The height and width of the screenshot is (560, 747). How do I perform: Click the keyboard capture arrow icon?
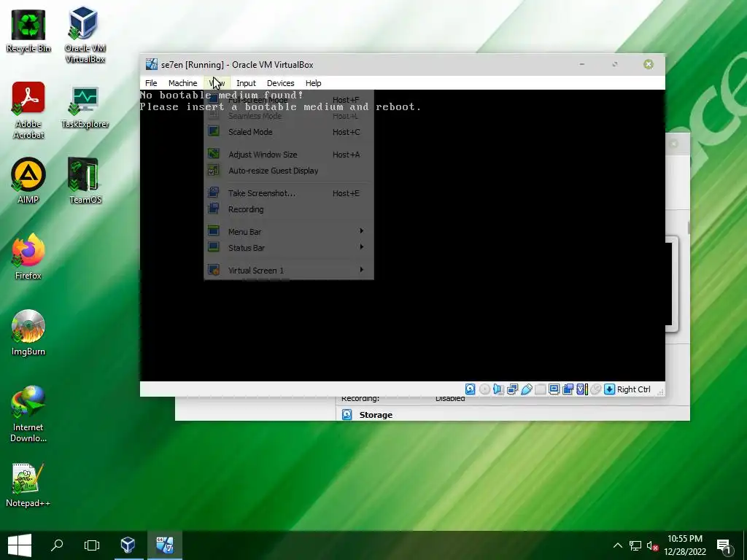click(x=609, y=389)
